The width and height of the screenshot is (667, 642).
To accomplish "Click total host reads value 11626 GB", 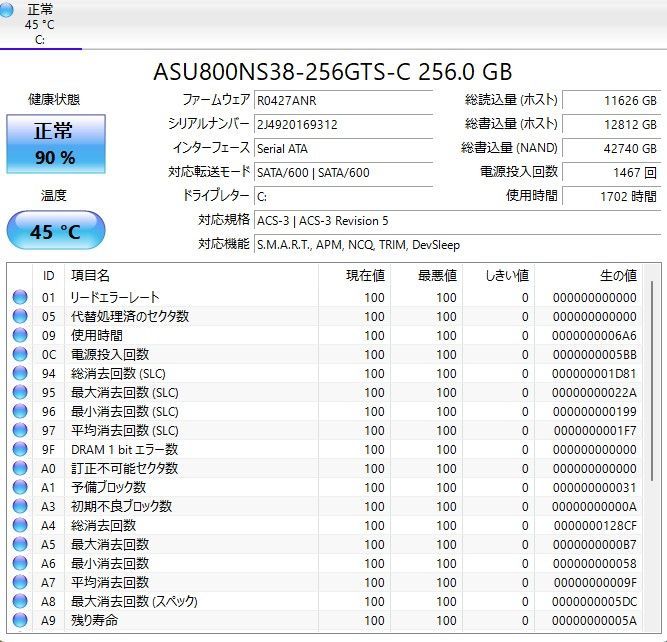I will point(611,101).
